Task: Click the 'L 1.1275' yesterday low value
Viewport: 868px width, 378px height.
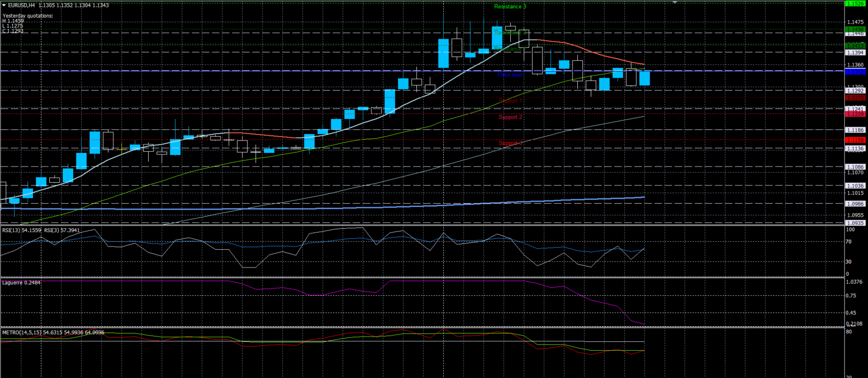Action: (x=13, y=26)
